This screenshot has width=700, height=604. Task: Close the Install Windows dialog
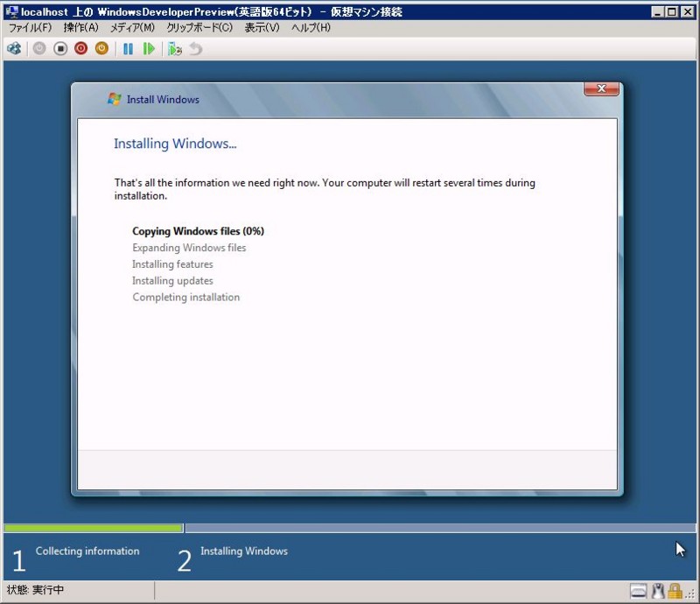click(x=601, y=88)
